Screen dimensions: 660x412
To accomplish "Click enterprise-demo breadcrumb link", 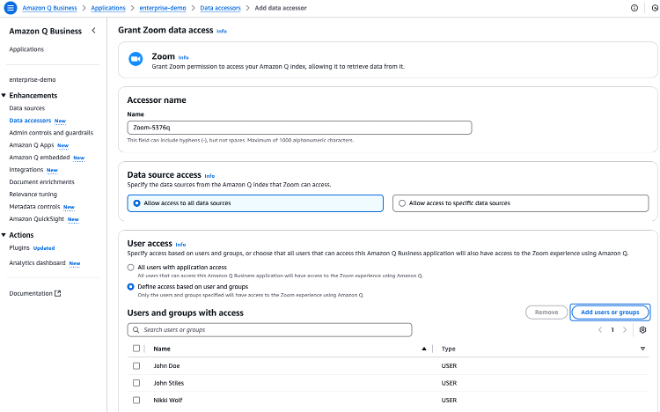I will [162, 8].
